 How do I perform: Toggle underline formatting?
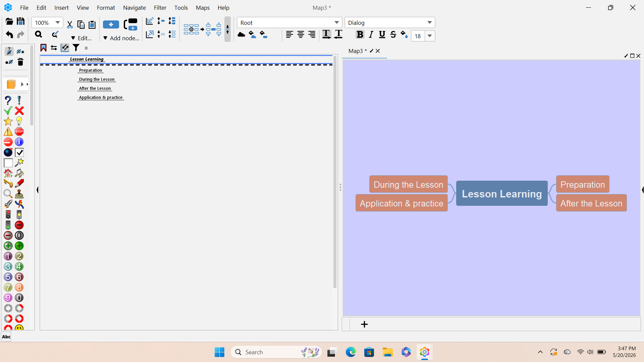tap(382, 35)
